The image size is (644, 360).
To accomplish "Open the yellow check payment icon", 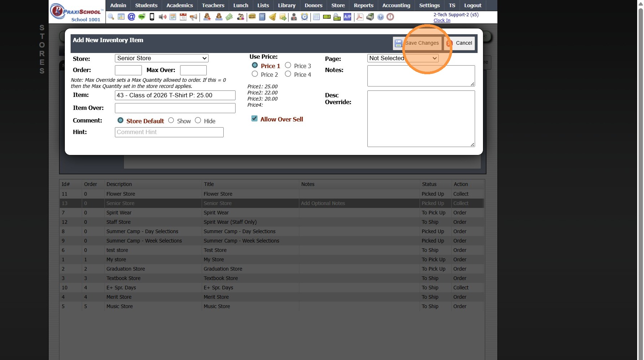I will tap(327, 17).
